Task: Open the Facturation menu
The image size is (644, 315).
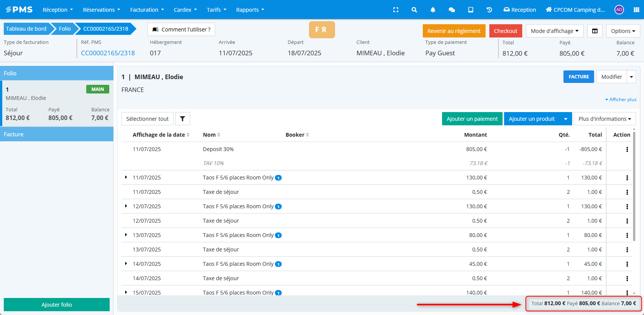Action: pos(147,10)
